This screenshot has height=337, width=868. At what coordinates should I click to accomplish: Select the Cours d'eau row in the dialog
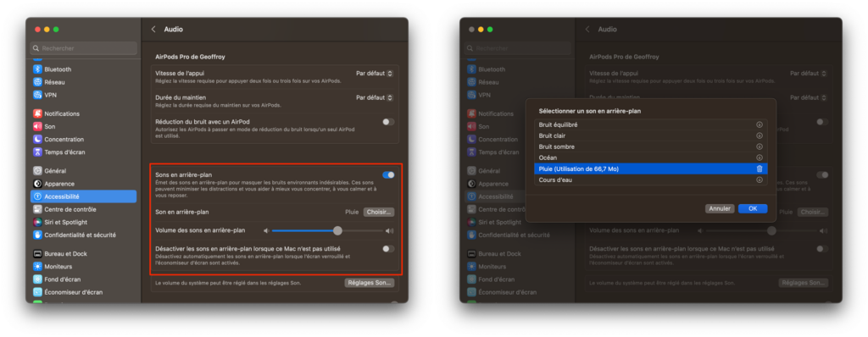point(650,180)
